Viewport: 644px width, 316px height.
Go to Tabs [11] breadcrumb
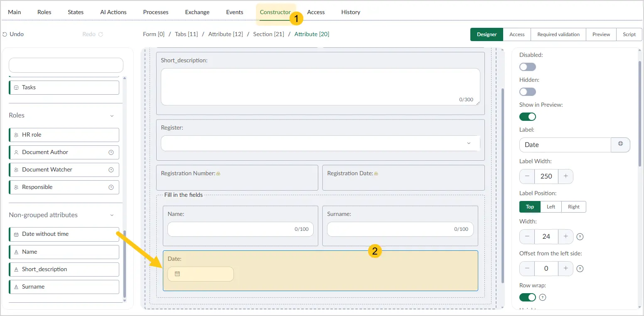[186, 34]
